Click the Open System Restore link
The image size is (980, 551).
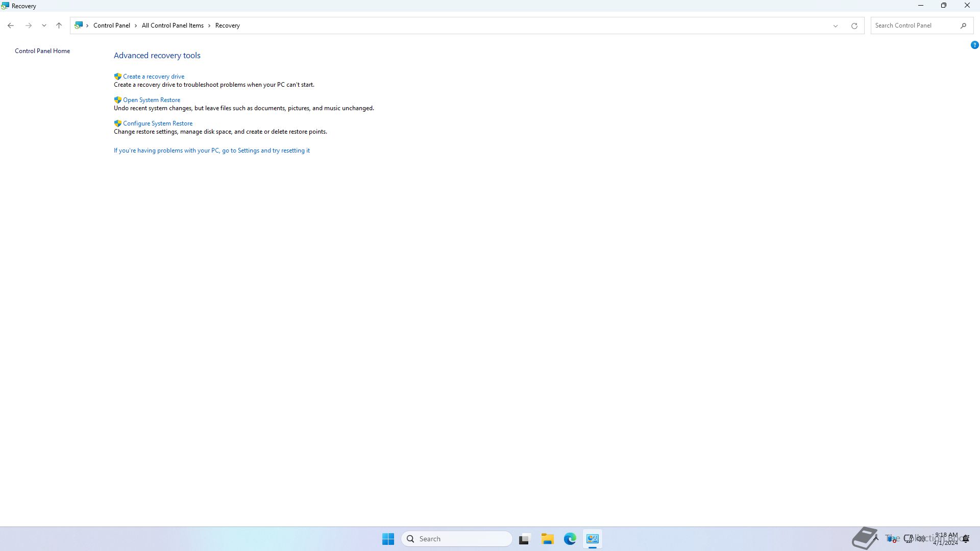(x=151, y=100)
